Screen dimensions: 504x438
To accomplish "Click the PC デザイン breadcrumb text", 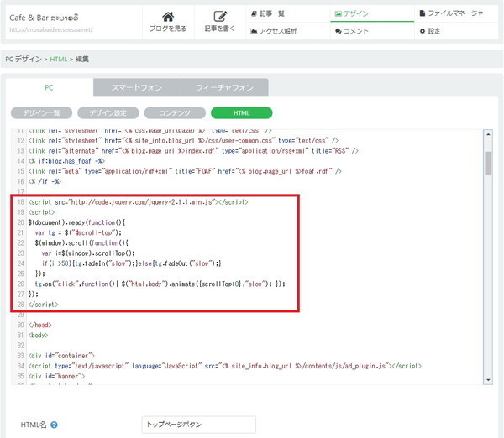I will pos(24,59).
